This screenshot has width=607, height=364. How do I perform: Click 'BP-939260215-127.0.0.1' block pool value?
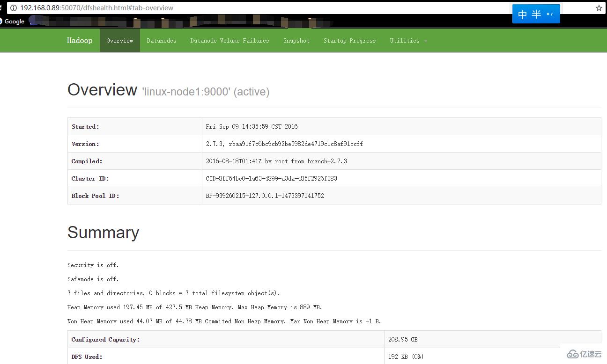[x=265, y=196]
